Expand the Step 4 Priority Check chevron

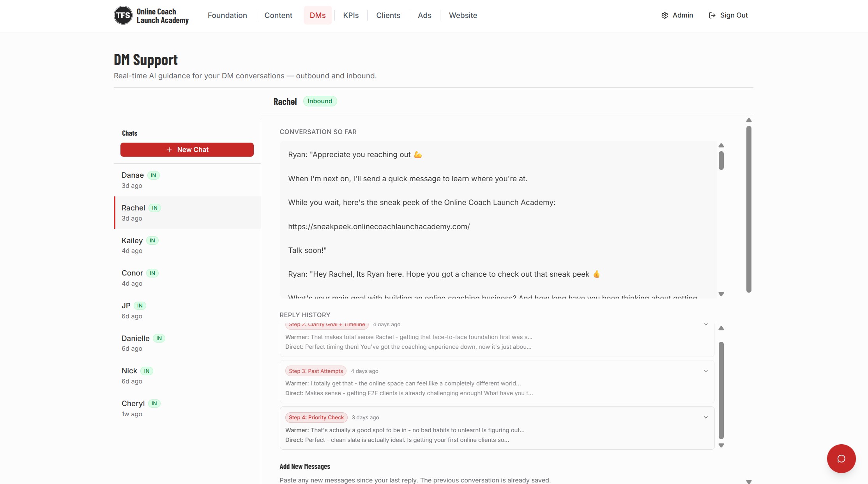(x=705, y=417)
